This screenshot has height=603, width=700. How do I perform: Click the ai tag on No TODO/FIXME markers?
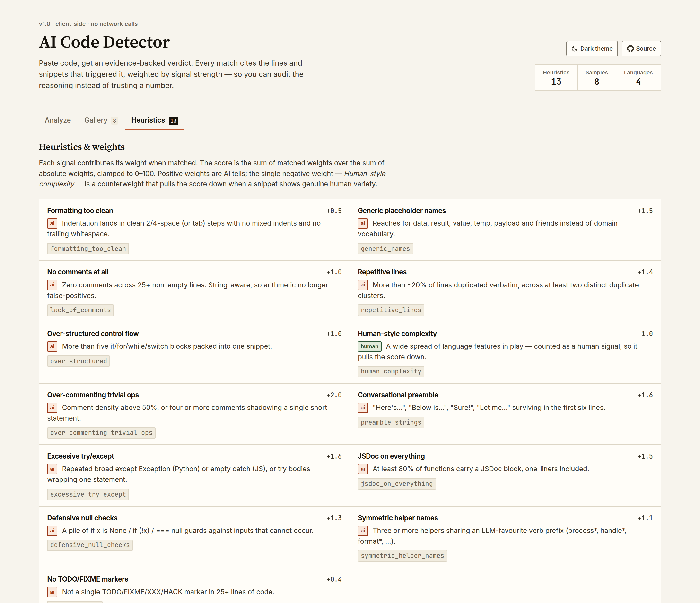[x=52, y=592]
